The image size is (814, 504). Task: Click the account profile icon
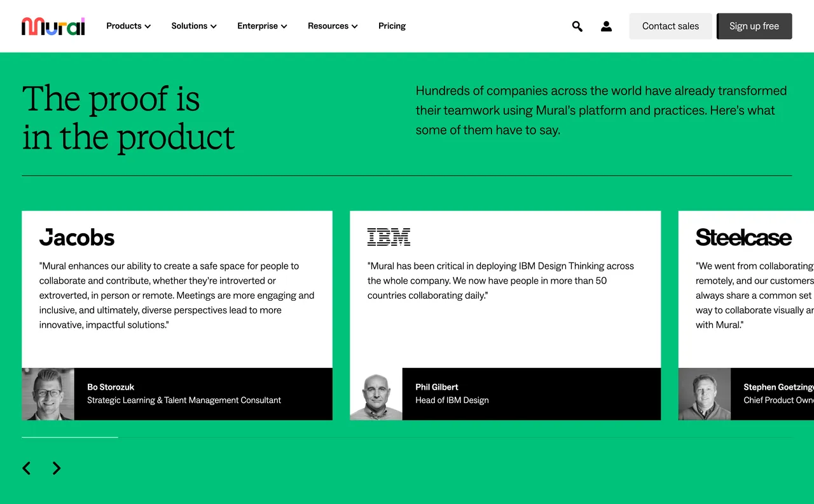click(606, 26)
